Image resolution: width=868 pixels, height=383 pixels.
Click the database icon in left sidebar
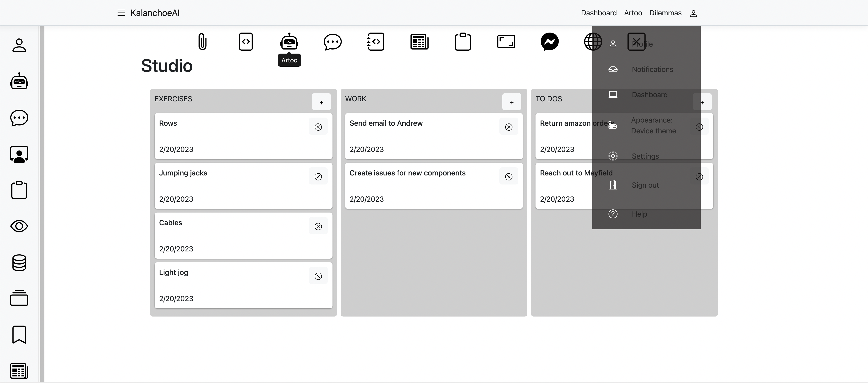click(x=19, y=263)
